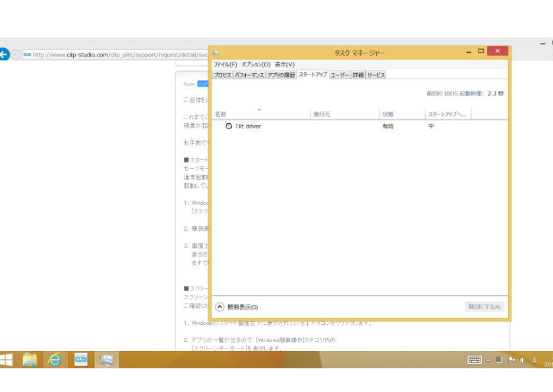Viewport: 553px width, 392px height.
Task: Click the 中 startup impact value
Action: (431, 126)
